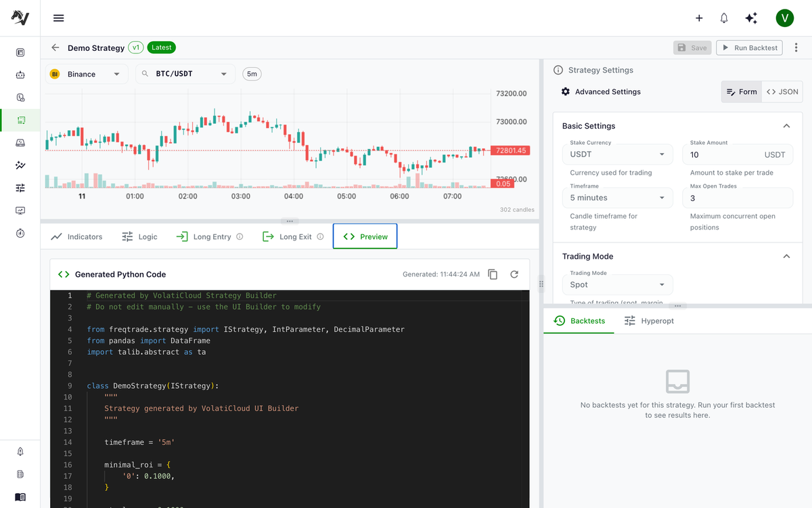Viewport: 812px width, 508px height.
Task: Click the Long Entry info icon
Action: click(x=240, y=236)
